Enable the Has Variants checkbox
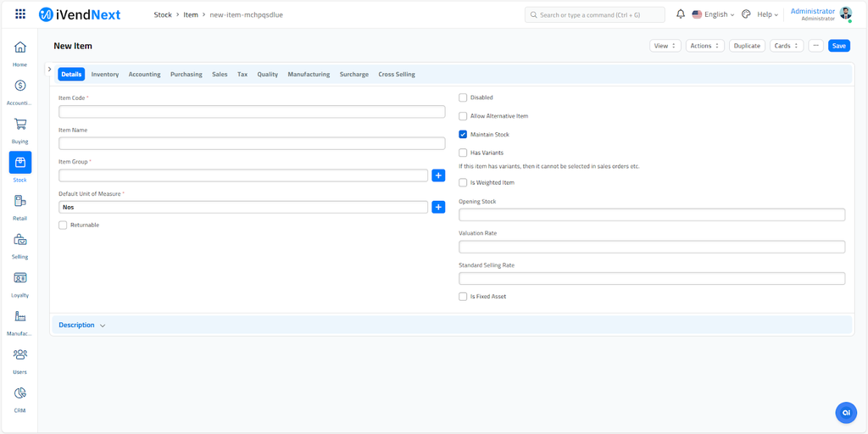This screenshot has height=434, width=868. click(463, 153)
